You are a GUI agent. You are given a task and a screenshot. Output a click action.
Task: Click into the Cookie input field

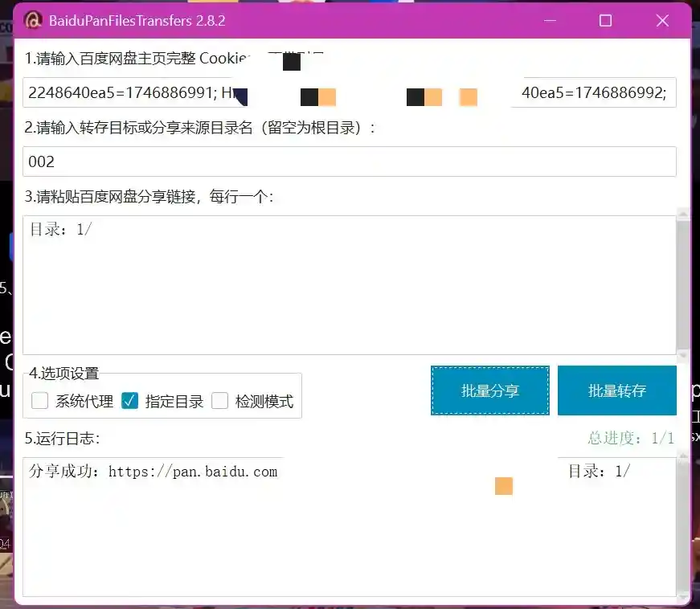coord(350,92)
